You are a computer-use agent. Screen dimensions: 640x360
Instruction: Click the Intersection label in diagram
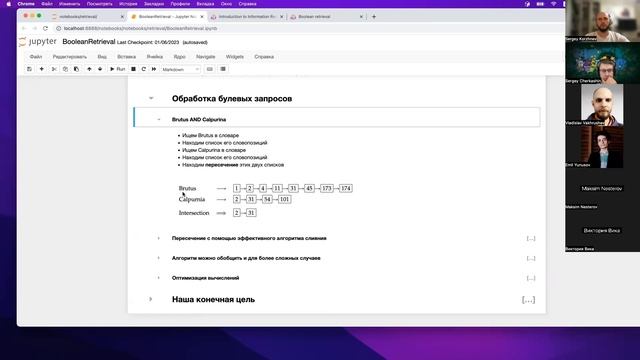(194, 213)
